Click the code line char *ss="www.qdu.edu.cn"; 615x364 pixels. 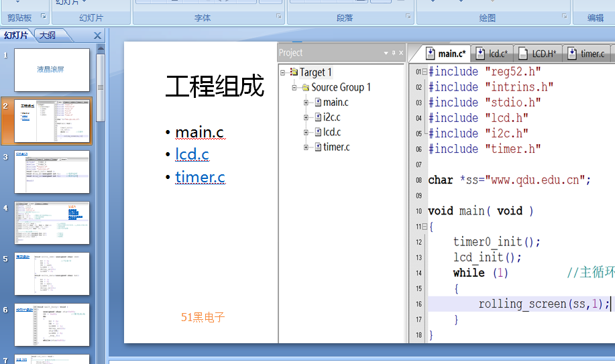click(510, 180)
